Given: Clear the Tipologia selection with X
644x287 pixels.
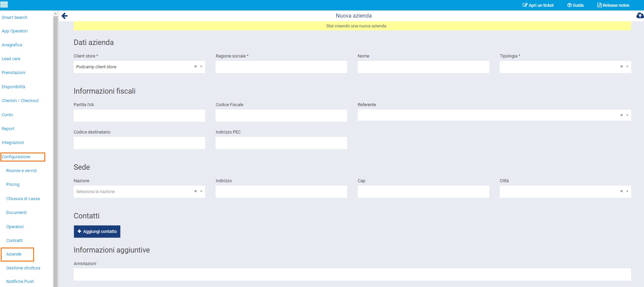Looking at the screenshot, I should point(621,67).
